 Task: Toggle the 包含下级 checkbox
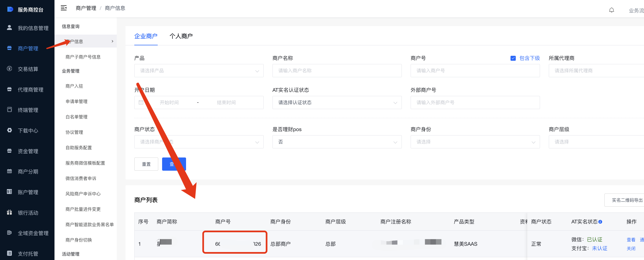click(513, 58)
